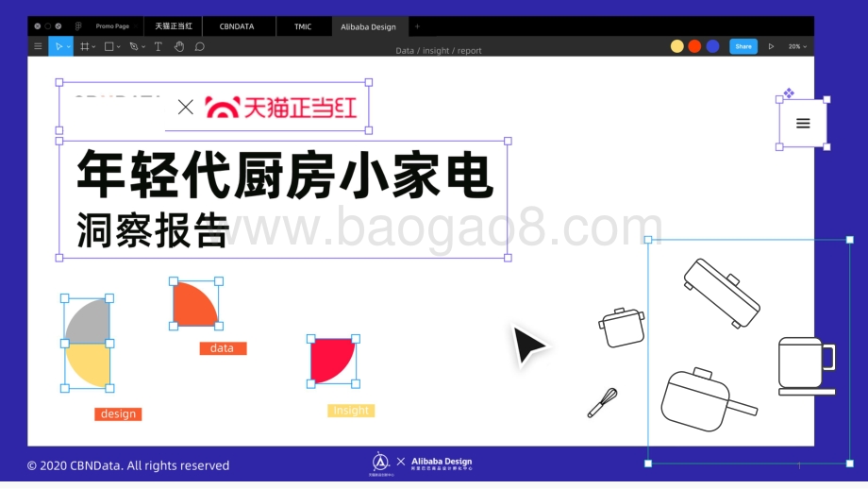This screenshot has width=868, height=489.
Task: Select the Pen tool
Action: 134,46
